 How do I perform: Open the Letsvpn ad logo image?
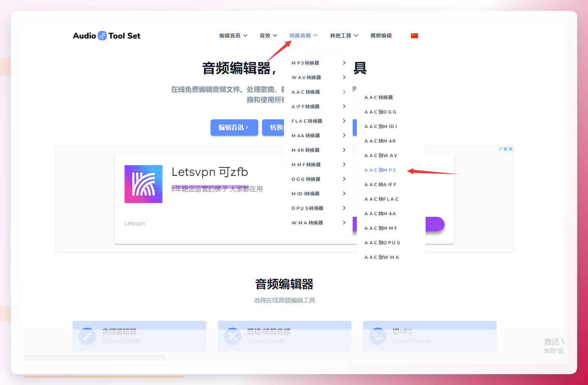point(143,184)
